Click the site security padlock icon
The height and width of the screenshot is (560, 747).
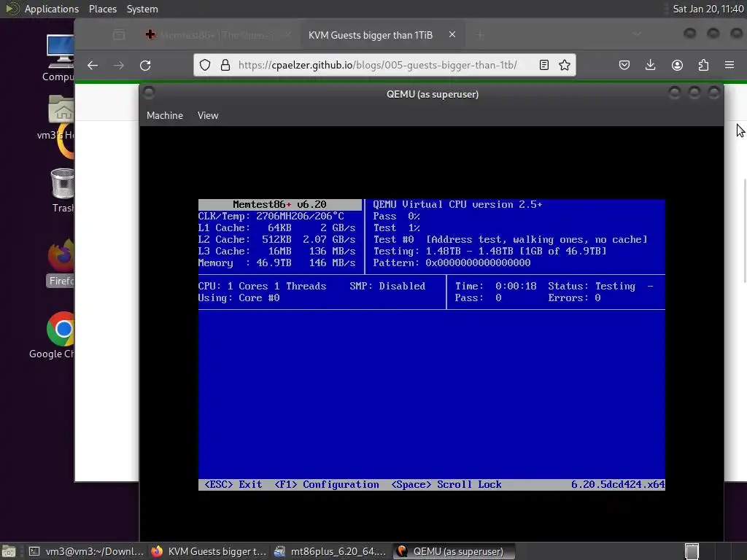[225, 65]
